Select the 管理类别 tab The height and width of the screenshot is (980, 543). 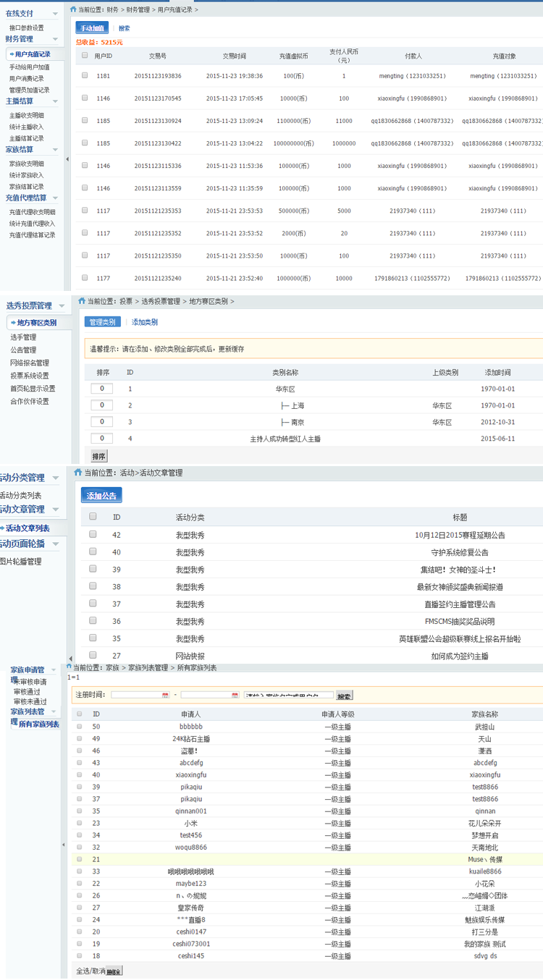pos(102,322)
